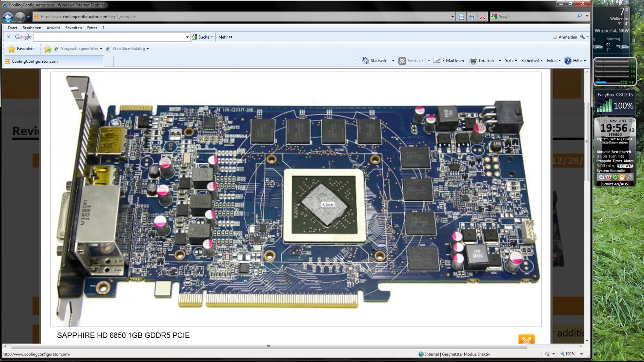The image size is (644, 362).
Task: Click the Google logo on the toolbar
Action: [23, 37]
